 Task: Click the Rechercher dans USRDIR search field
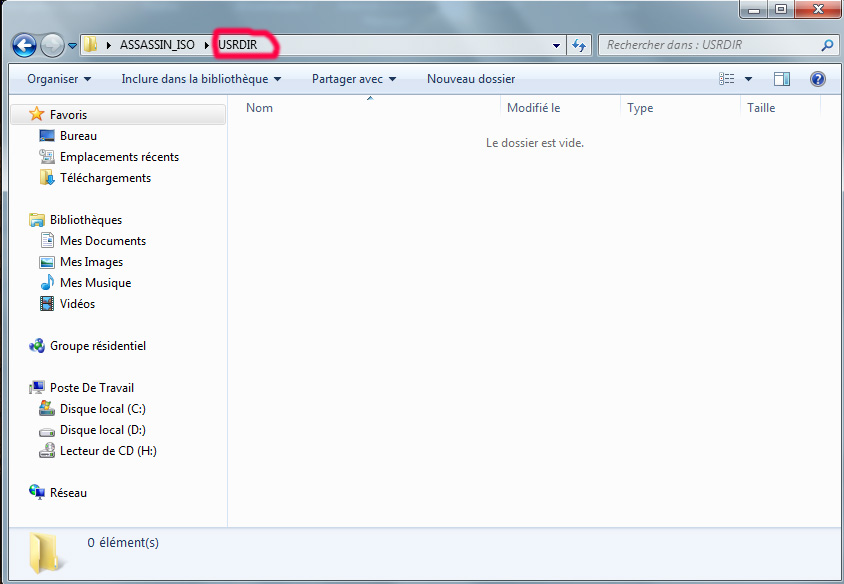click(710, 45)
